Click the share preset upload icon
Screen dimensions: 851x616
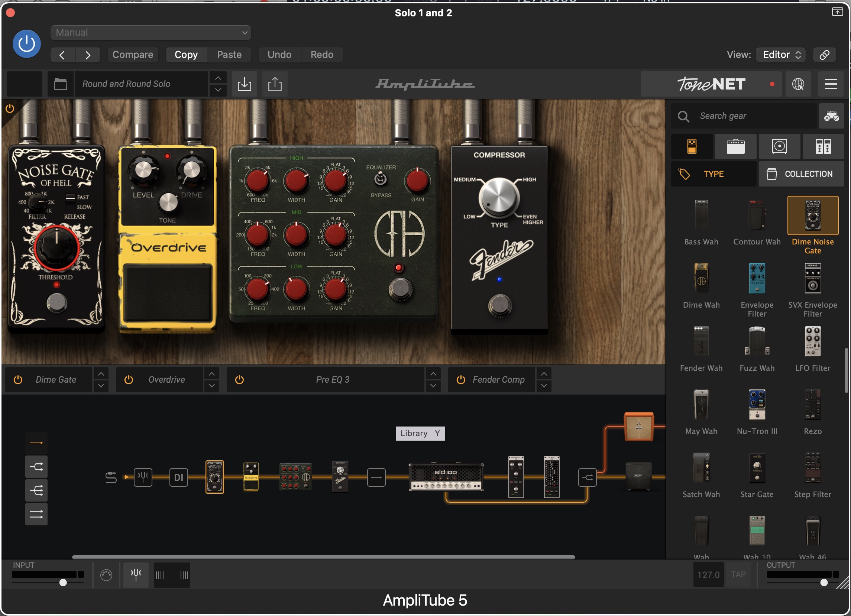(275, 84)
